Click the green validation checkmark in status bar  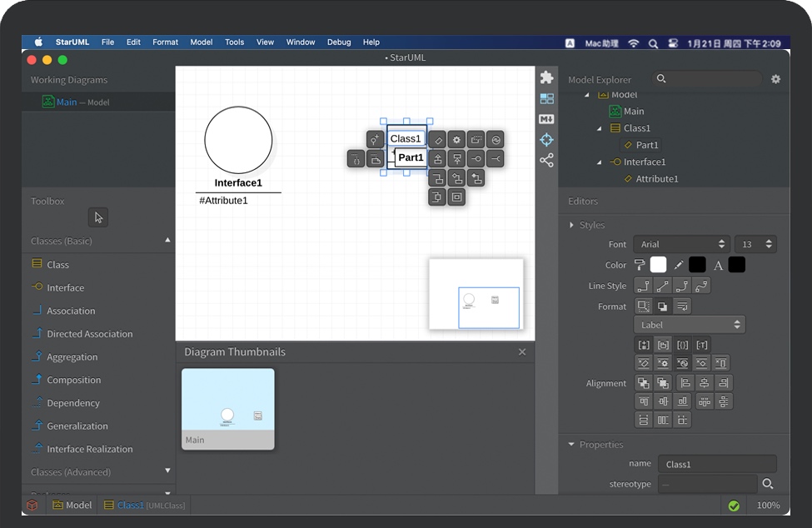pos(734,506)
